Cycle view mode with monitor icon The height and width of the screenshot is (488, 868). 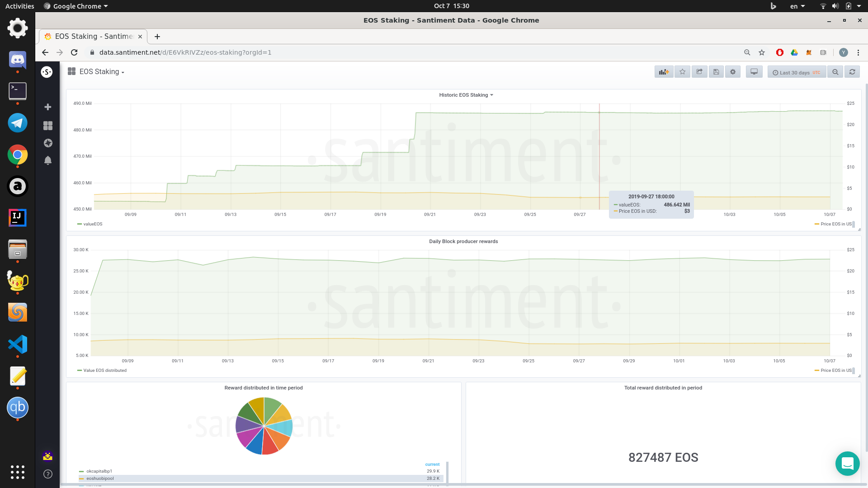coord(754,72)
